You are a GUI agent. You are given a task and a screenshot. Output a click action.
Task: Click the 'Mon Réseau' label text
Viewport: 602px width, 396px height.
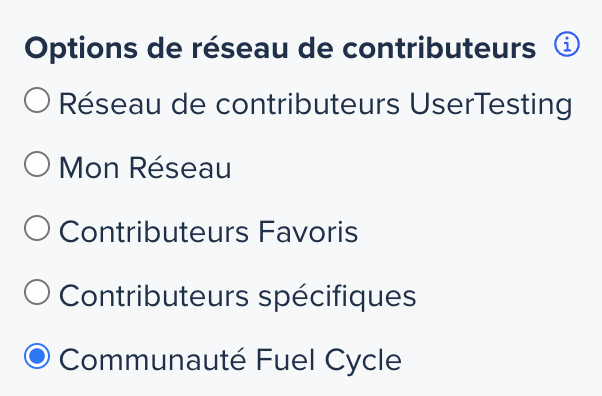pos(146,168)
